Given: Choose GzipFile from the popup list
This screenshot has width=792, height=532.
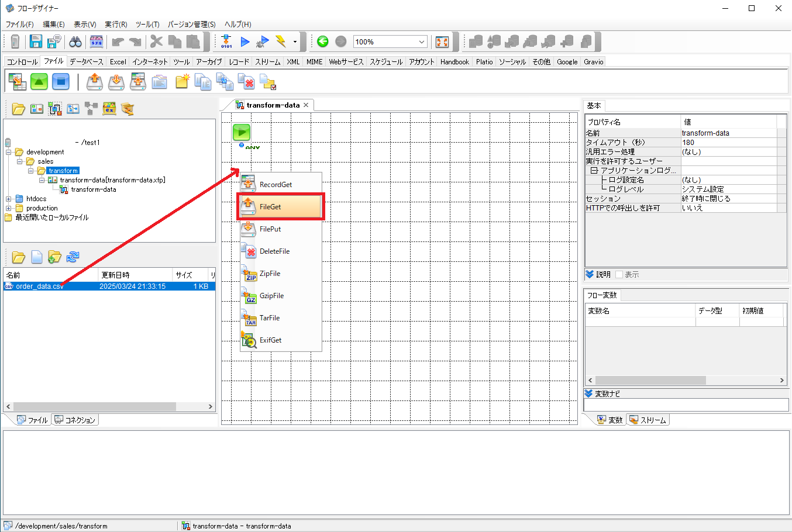Looking at the screenshot, I should click(x=281, y=296).
